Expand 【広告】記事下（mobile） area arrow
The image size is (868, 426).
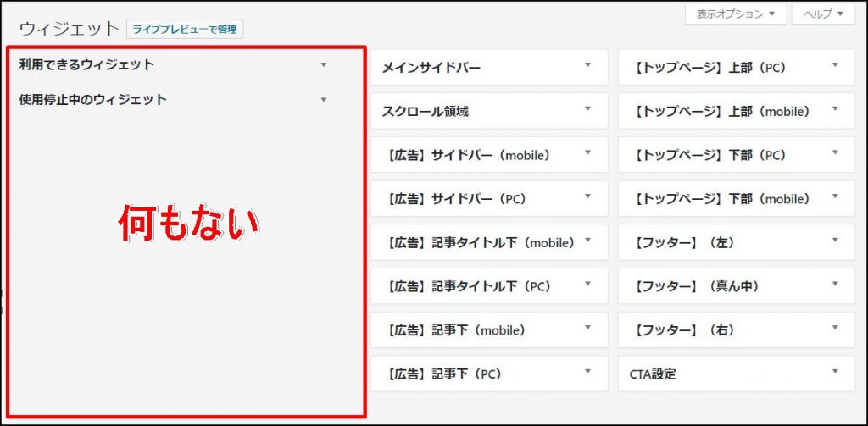[x=588, y=328]
